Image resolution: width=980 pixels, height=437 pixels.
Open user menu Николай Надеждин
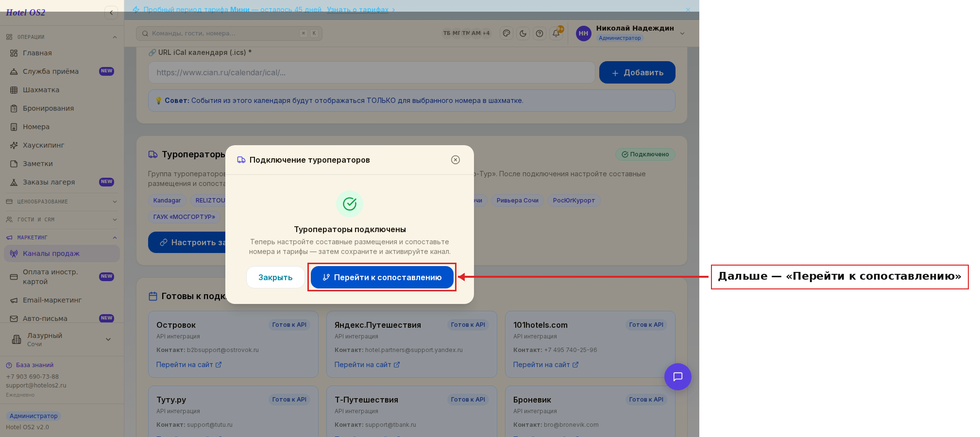click(x=631, y=33)
